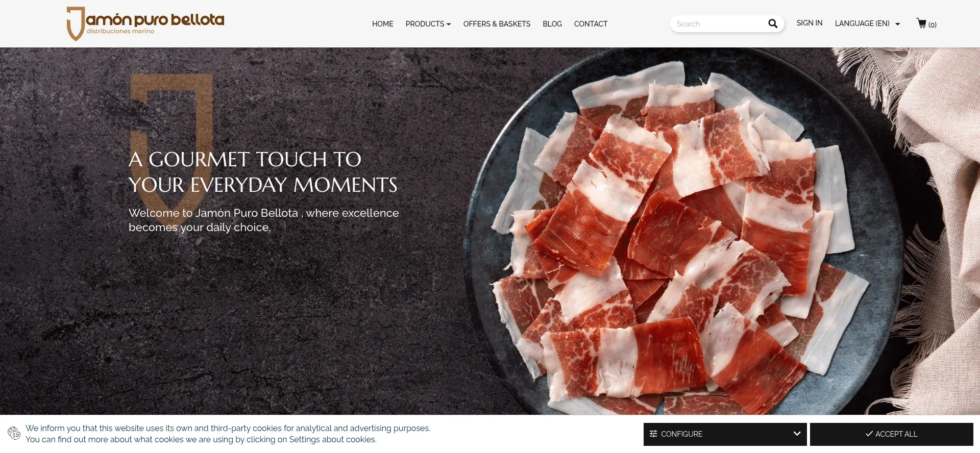Screen dimensions: 980x453
Task: Click the Jamón Puro Bellota logo
Action: [x=145, y=23]
